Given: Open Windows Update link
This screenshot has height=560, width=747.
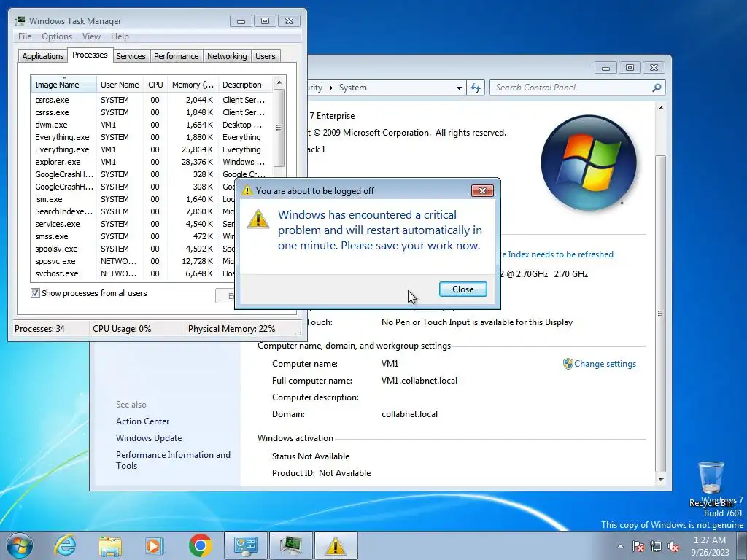Looking at the screenshot, I should (x=149, y=438).
